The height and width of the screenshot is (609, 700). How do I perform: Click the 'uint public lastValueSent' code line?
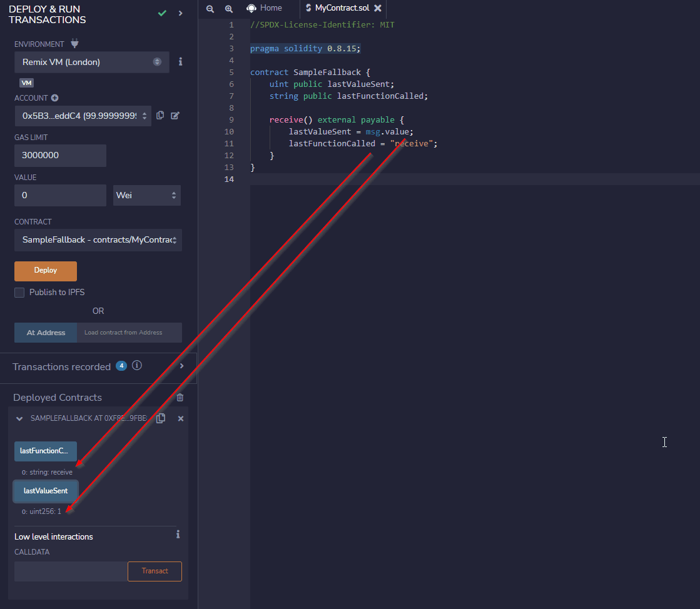point(332,84)
